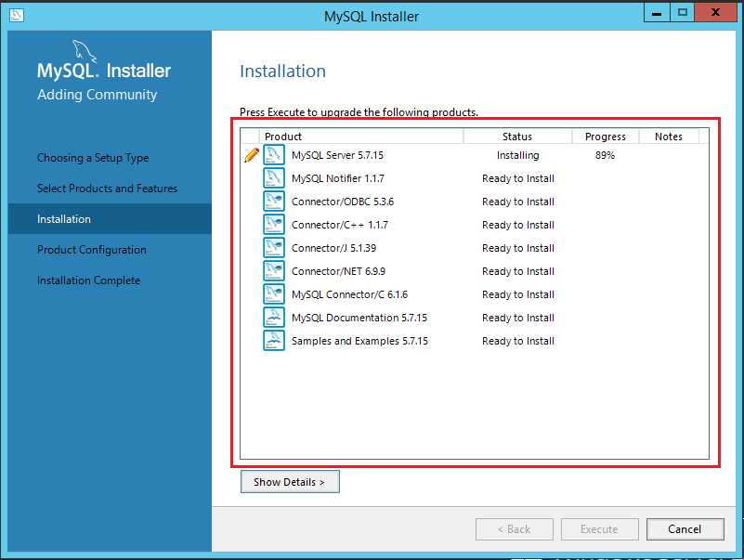Select the Connector/NET 6.9.9 row text
Screen dimensions: 744x560
338,271
